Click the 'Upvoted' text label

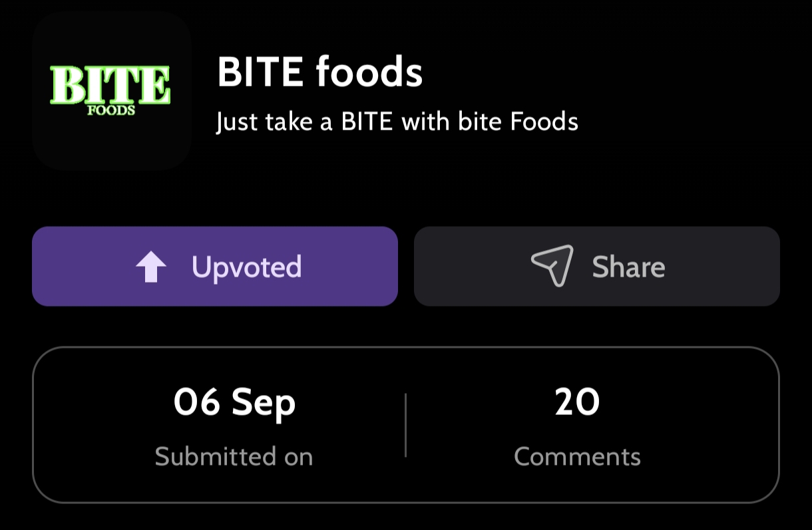[246, 267]
